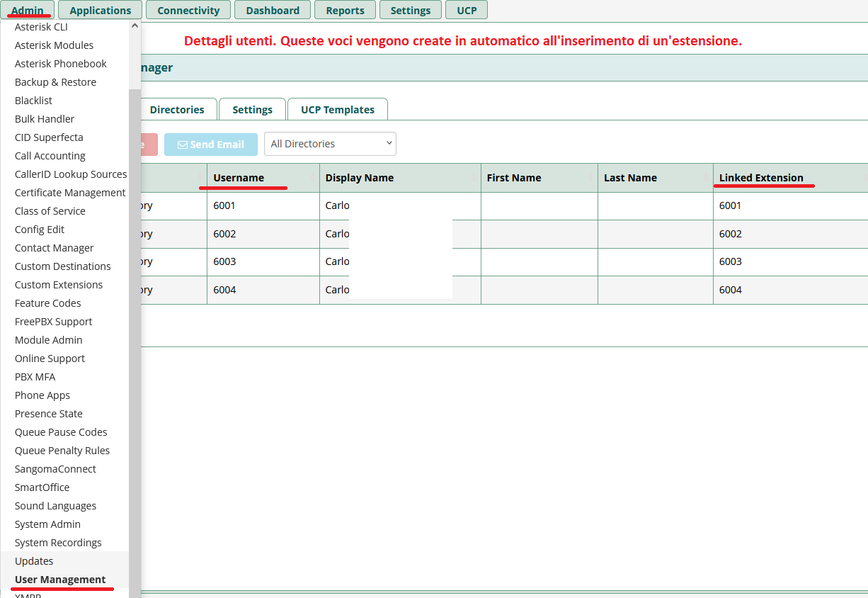Sort by Linked Extension column header
Screen dimensions: 868x598
(x=791, y=178)
